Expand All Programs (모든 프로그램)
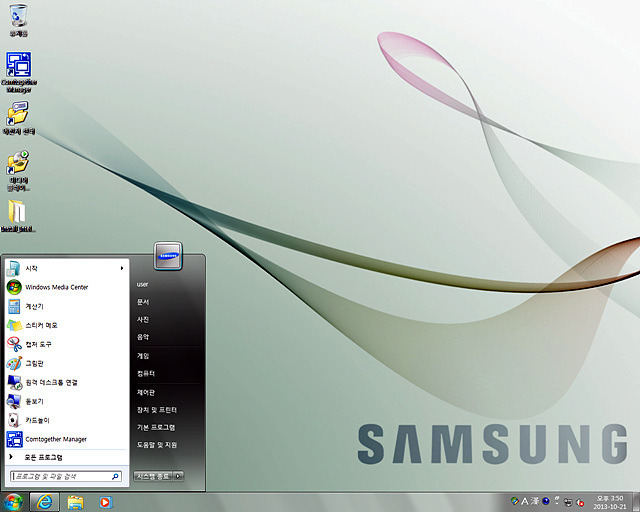 click(x=67, y=457)
